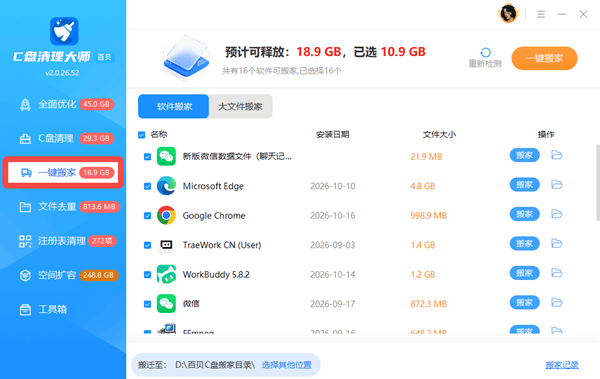Click 搬家 button for WorkBuddy 5.8.2
The image size is (600, 379).
[x=525, y=273]
